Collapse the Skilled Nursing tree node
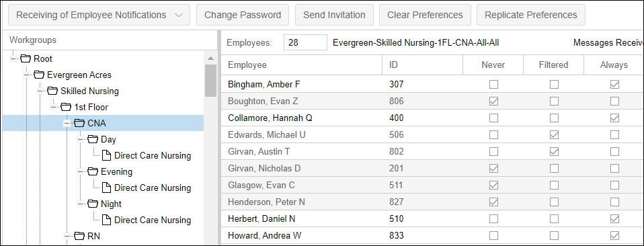The height and width of the screenshot is (246, 644). pos(40,91)
